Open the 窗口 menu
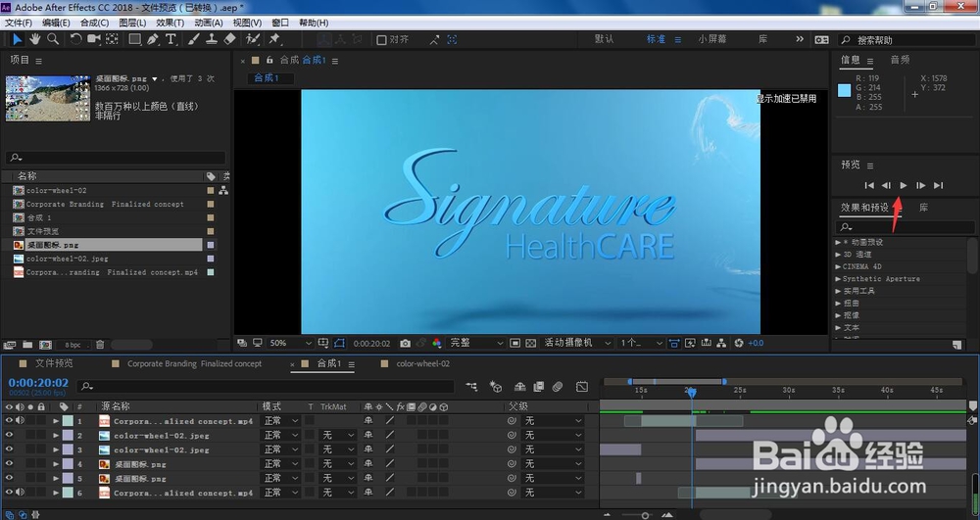 tap(280, 23)
